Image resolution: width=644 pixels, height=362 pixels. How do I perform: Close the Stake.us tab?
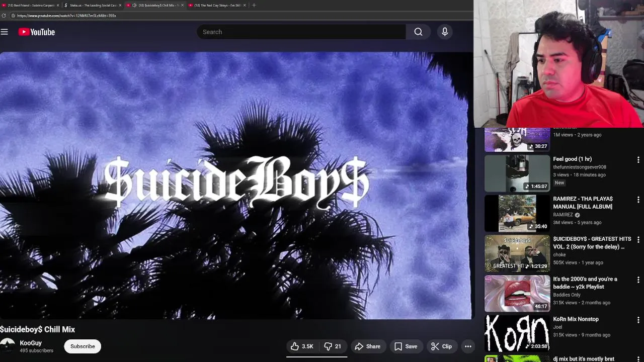[120, 5]
